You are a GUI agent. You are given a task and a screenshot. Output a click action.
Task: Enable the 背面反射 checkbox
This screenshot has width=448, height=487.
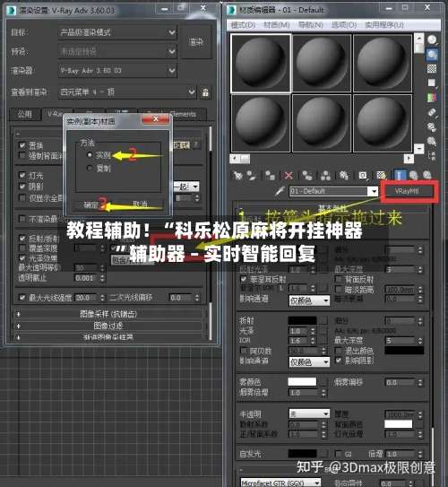(x=339, y=279)
